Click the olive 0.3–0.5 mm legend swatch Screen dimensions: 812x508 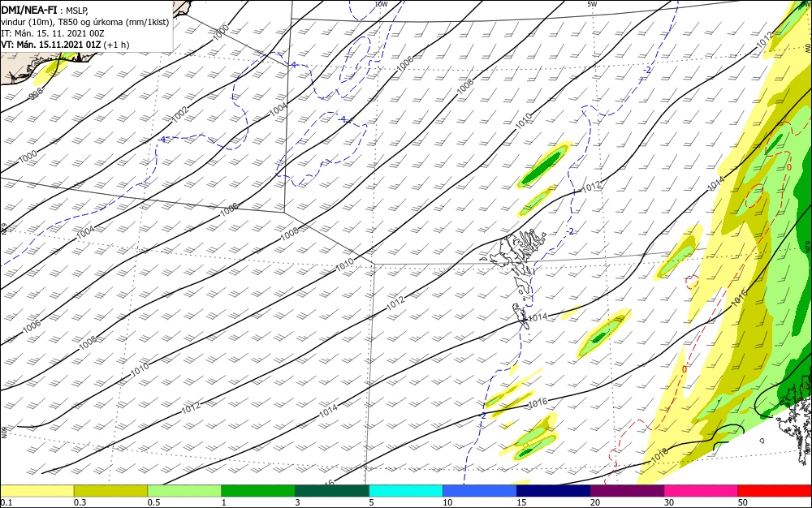pyautogui.click(x=110, y=491)
